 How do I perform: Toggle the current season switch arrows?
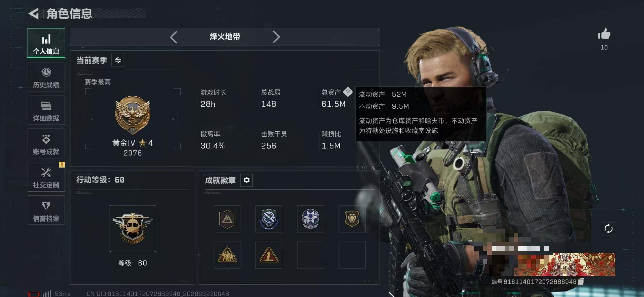point(118,60)
